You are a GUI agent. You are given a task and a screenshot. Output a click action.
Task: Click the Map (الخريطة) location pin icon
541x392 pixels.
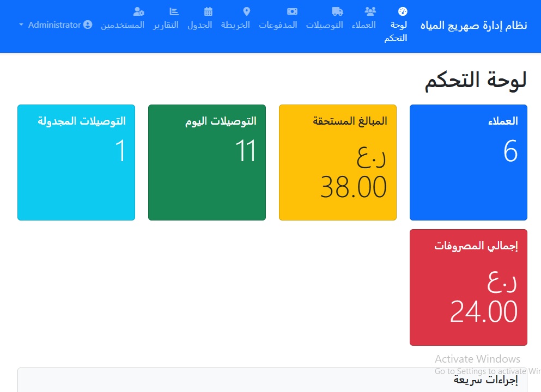coord(246,11)
